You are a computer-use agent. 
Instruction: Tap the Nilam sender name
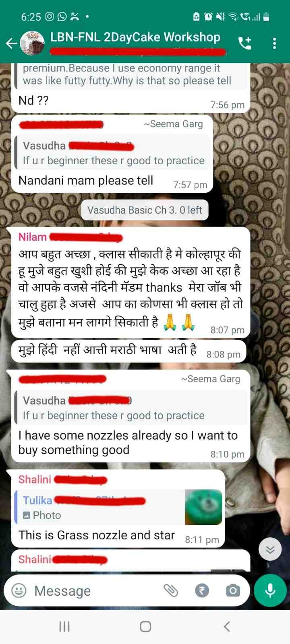[x=32, y=237]
